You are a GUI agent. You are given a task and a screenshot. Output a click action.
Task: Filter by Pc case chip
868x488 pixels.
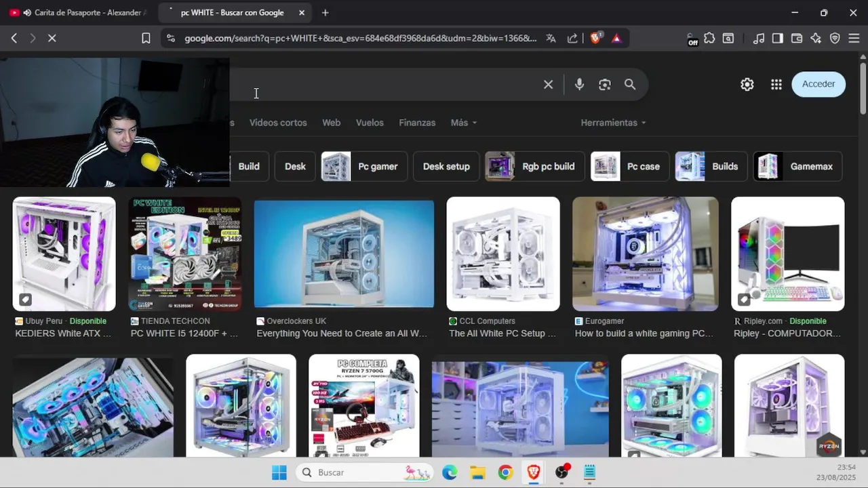630,166
